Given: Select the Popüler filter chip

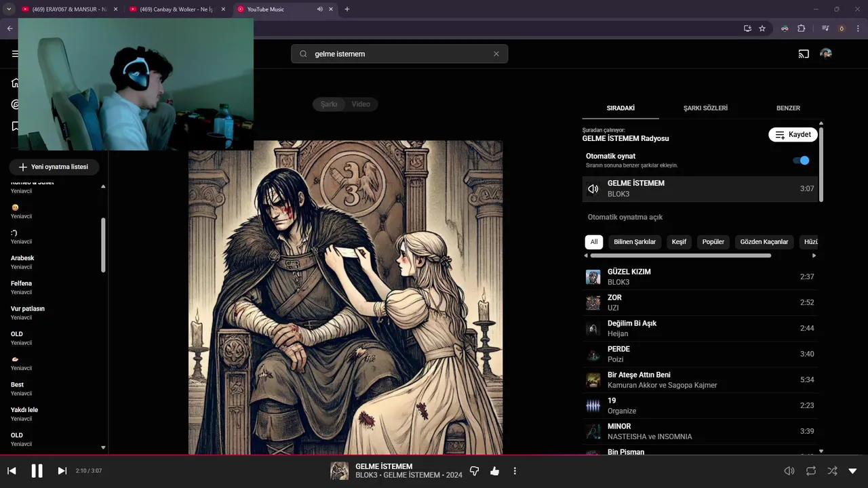Looking at the screenshot, I should click(x=713, y=242).
